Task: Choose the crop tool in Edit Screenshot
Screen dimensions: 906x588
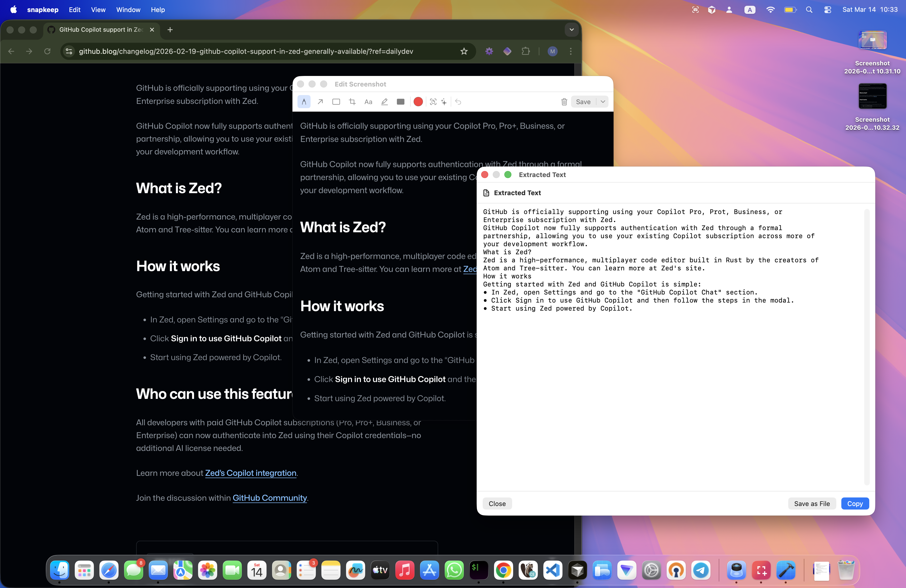Action: (352, 102)
